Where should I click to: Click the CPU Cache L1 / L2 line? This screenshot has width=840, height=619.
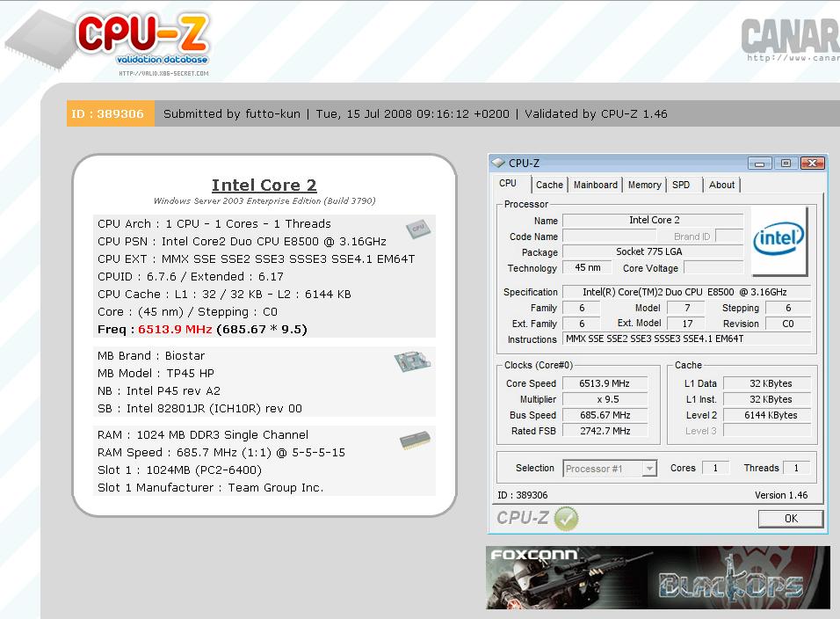pos(224,294)
